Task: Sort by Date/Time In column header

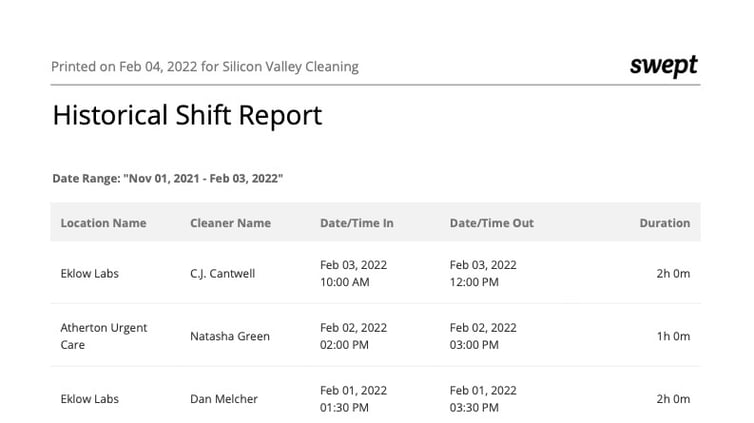Action: 357,223
